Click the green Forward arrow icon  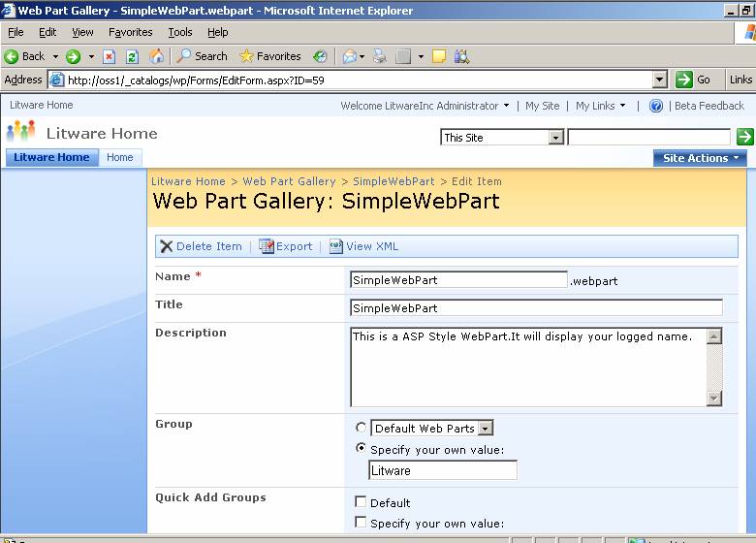[74, 56]
